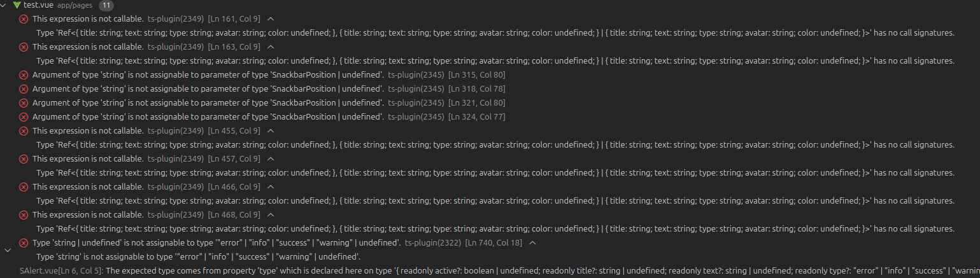Collapse details of Ln 457 error

coord(271,159)
